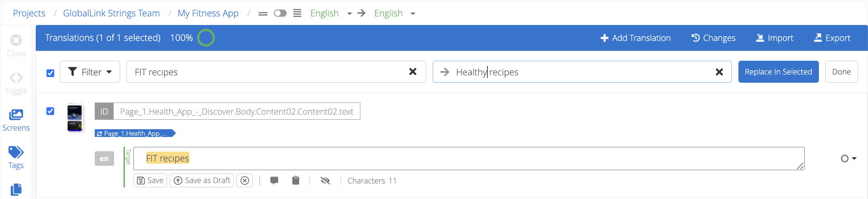Viewport: 868px width, 199px height.
Task: Clear the FIT recipes search field
Action: click(412, 72)
